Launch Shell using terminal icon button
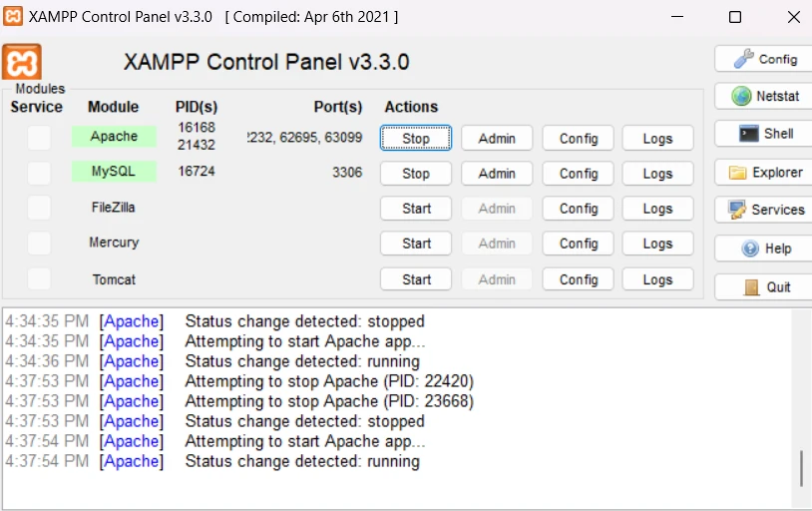 [x=764, y=134]
